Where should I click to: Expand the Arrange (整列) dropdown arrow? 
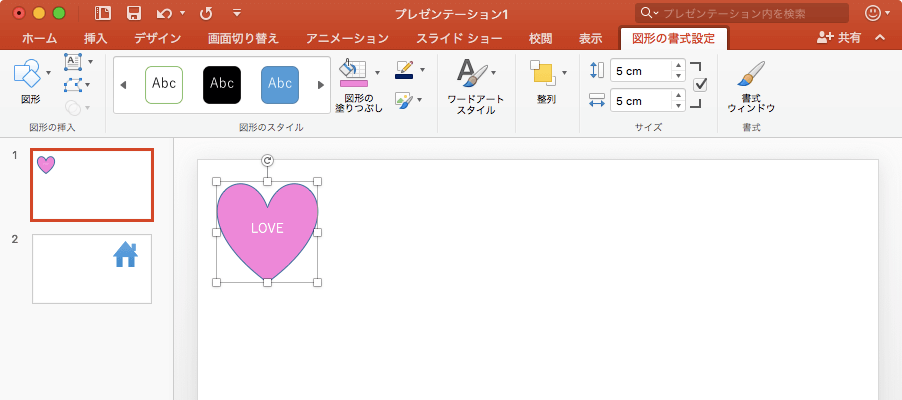tap(564, 73)
